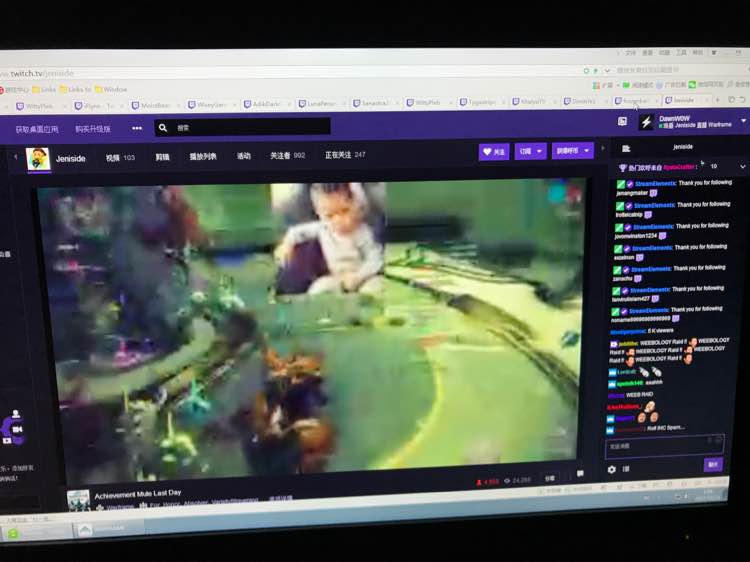Click the green refresh icon in address bar
Screen dimensions: 750x562
pyautogui.click(x=586, y=70)
